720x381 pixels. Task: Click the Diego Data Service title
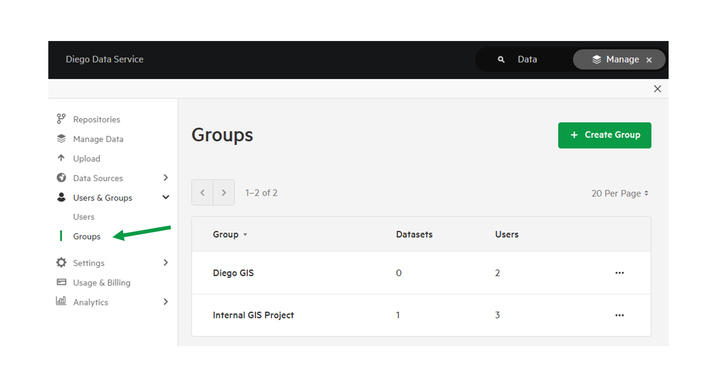[x=104, y=59]
